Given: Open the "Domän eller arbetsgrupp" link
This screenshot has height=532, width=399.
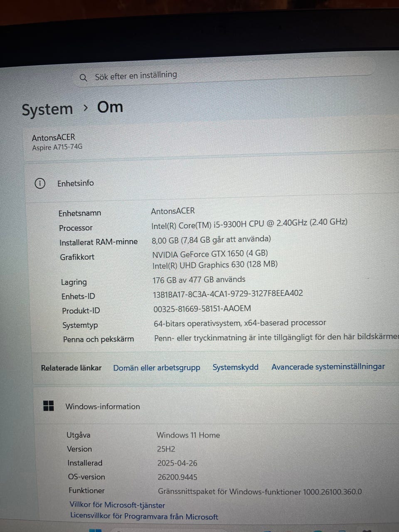Looking at the screenshot, I should [157, 368].
